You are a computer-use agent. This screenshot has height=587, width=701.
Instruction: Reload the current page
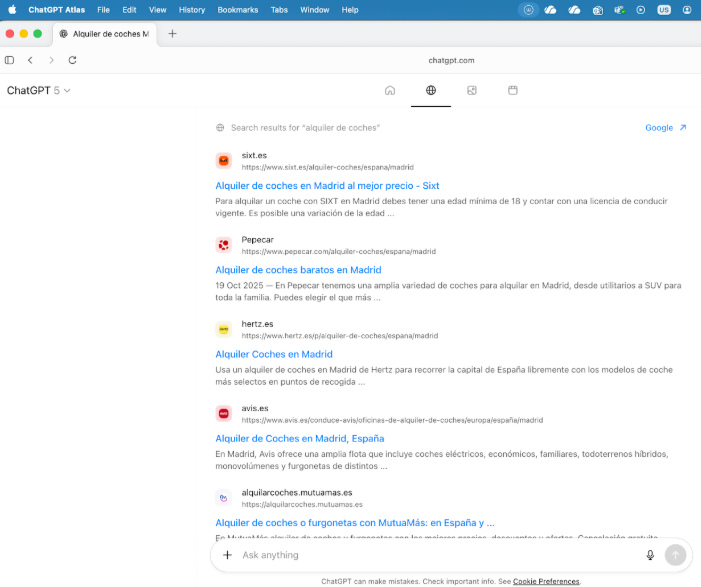72,60
